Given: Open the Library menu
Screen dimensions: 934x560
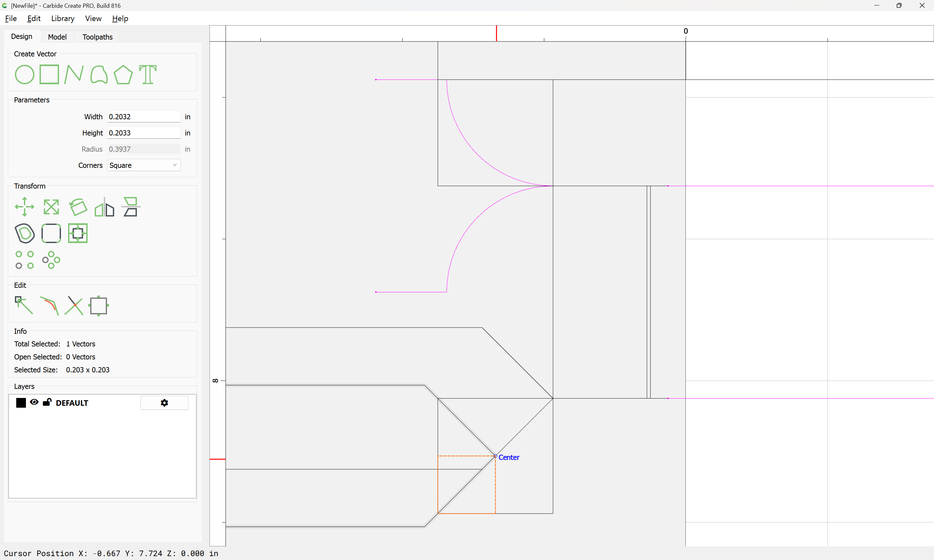Looking at the screenshot, I should coord(63,18).
